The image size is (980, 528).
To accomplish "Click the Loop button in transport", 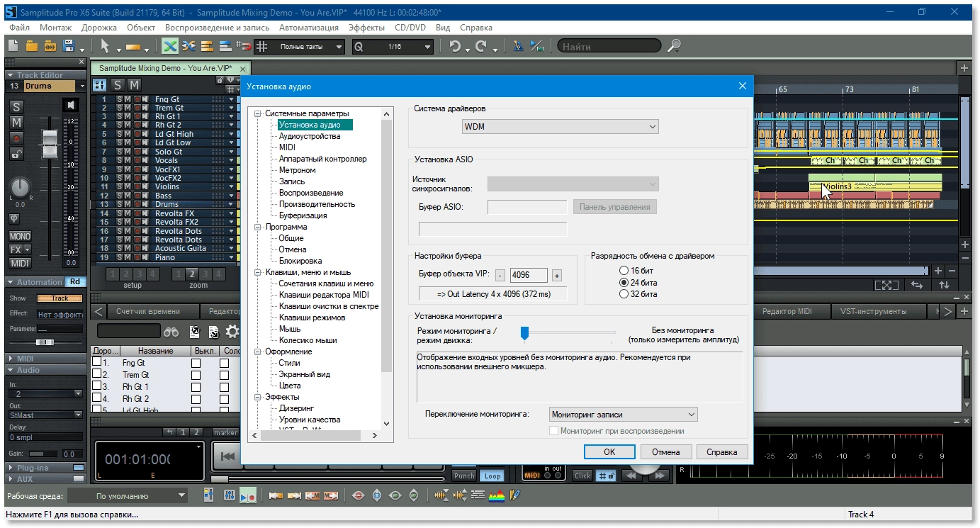I will pos(491,476).
